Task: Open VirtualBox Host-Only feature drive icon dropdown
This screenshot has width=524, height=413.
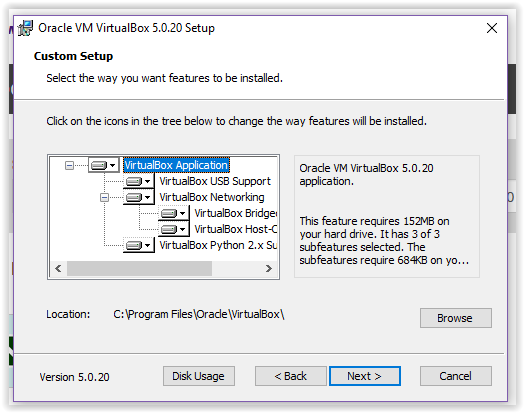Action: 173,229
